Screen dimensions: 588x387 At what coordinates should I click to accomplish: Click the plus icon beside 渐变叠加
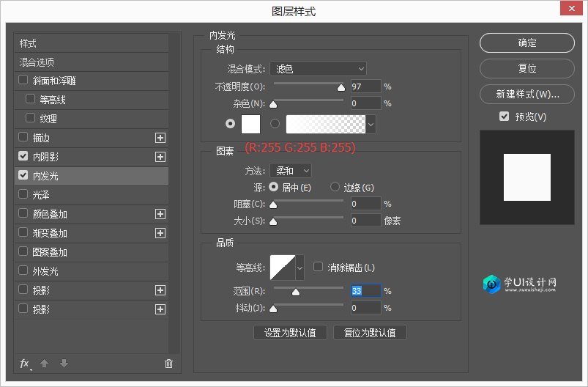(x=160, y=233)
